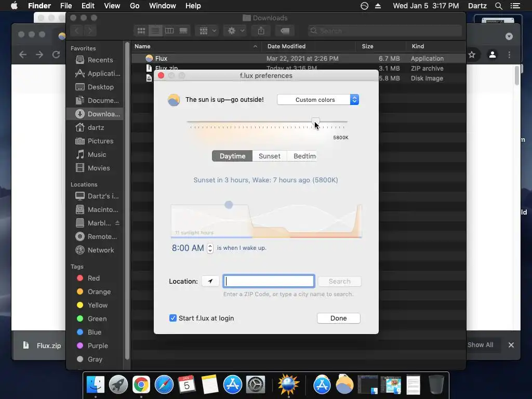Select the Orange tag
Viewport: 532px width, 399px height.
pos(95,292)
